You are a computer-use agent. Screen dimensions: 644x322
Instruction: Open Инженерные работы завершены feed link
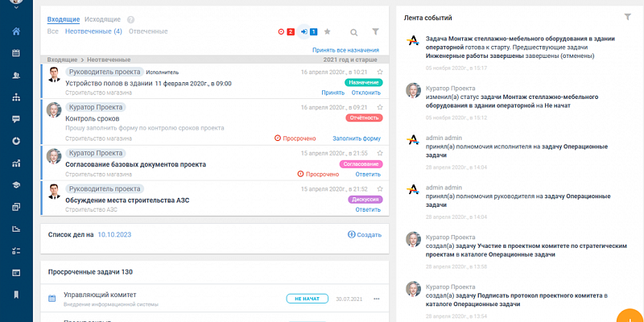pyautogui.click(x=474, y=56)
